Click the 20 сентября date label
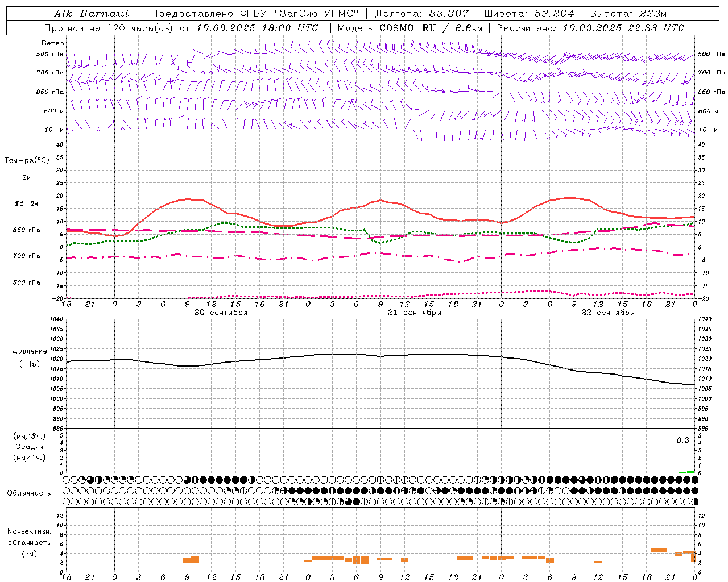This screenshot has height=582, width=728. click(221, 313)
